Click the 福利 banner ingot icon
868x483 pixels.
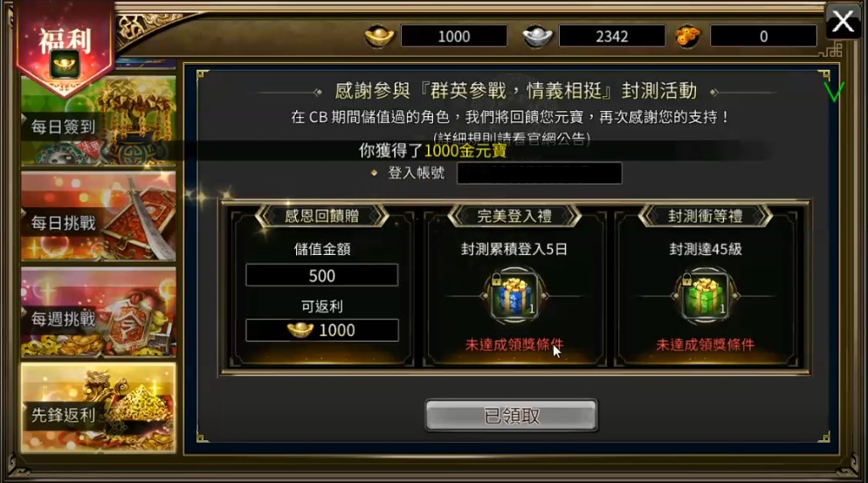(65, 66)
